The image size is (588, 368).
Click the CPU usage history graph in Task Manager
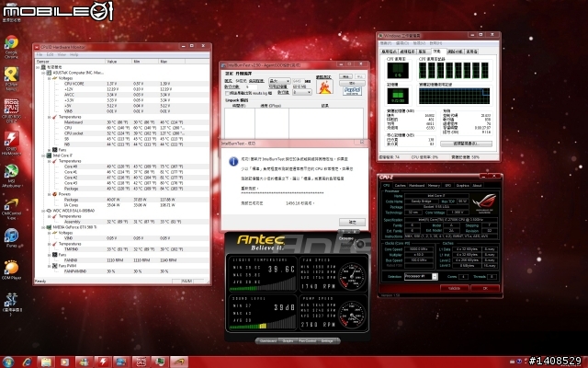[454, 70]
